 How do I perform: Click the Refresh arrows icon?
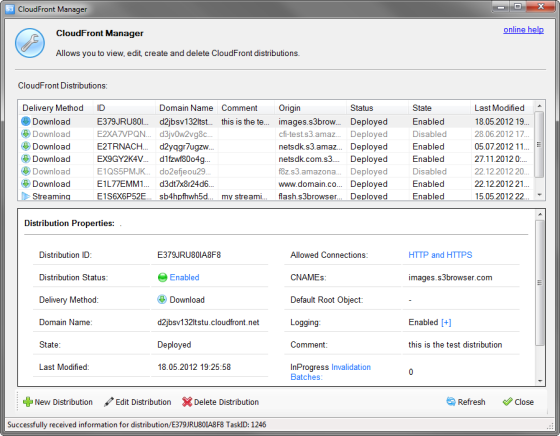coord(451,402)
